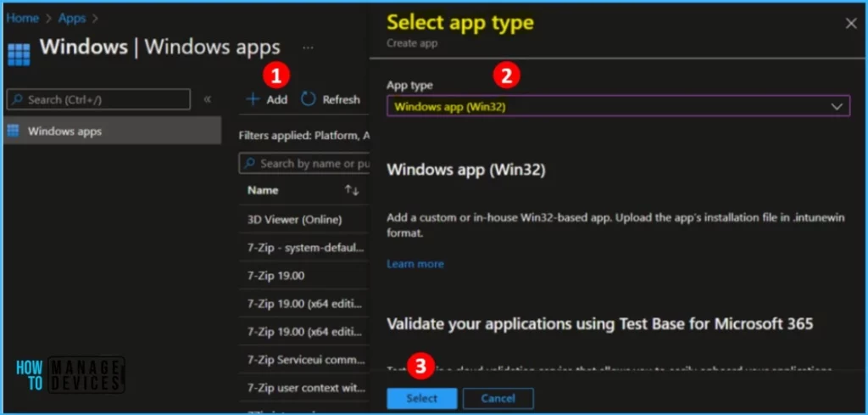This screenshot has height=415, width=868.
Task: Collapse the sidebar with double chevron
Action: [207, 99]
